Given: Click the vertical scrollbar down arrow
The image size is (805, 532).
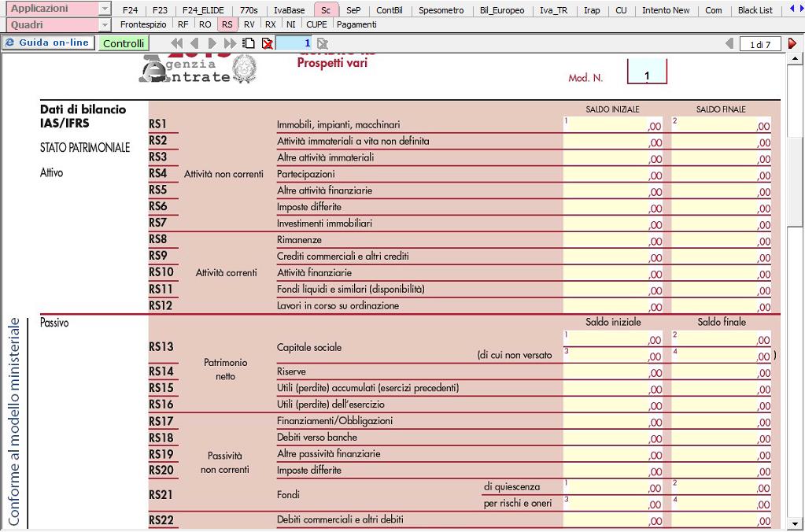Looking at the screenshot, I should click(796, 523).
